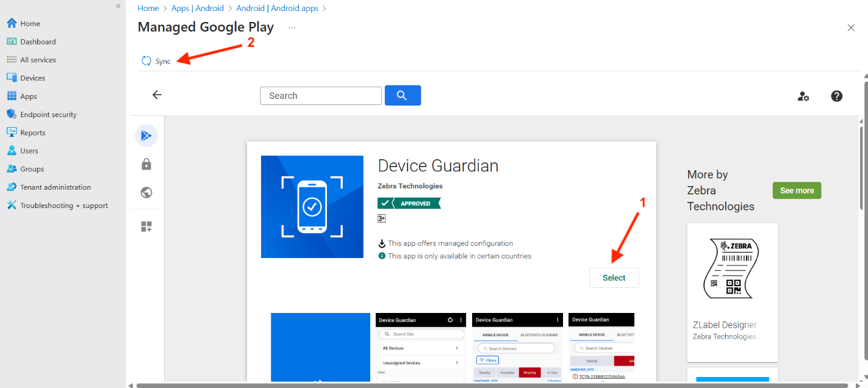This screenshot has height=388, width=868.
Task: Open organize apps grid icon
Action: tap(146, 227)
